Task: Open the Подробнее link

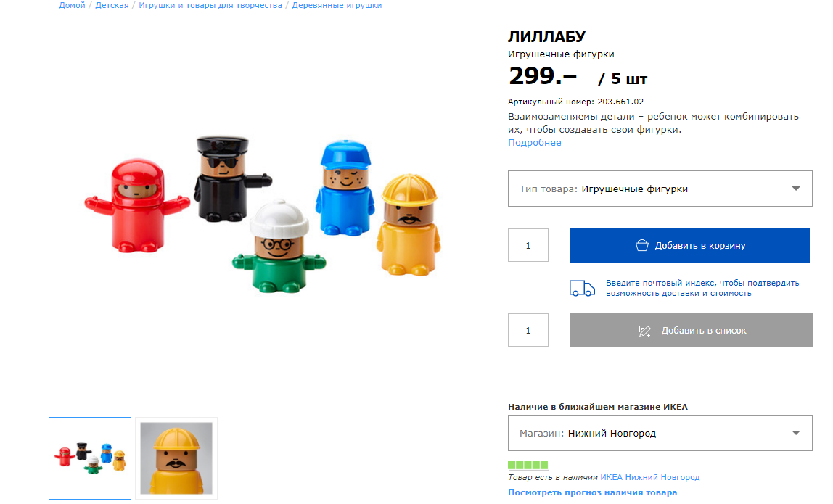Action: (x=535, y=142)
